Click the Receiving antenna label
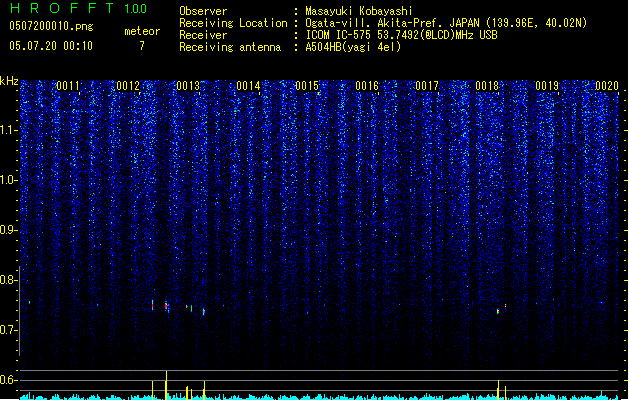629x400 pixels. point(230,47)
